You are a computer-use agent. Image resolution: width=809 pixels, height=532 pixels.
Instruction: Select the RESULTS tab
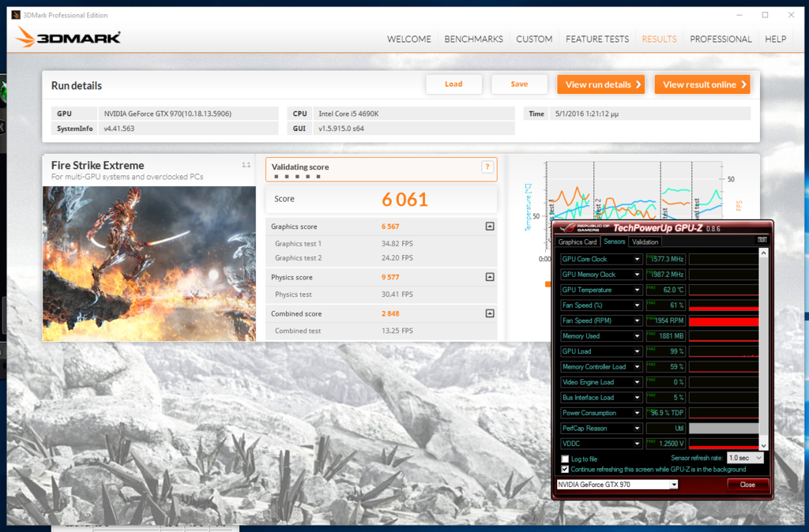tap(659, 39)
